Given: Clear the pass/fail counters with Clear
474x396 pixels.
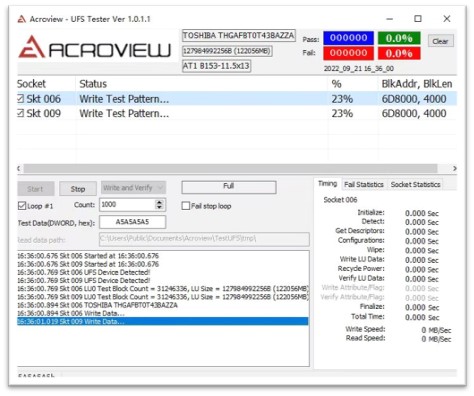Looking at the screenshot, I should [440, 41].
